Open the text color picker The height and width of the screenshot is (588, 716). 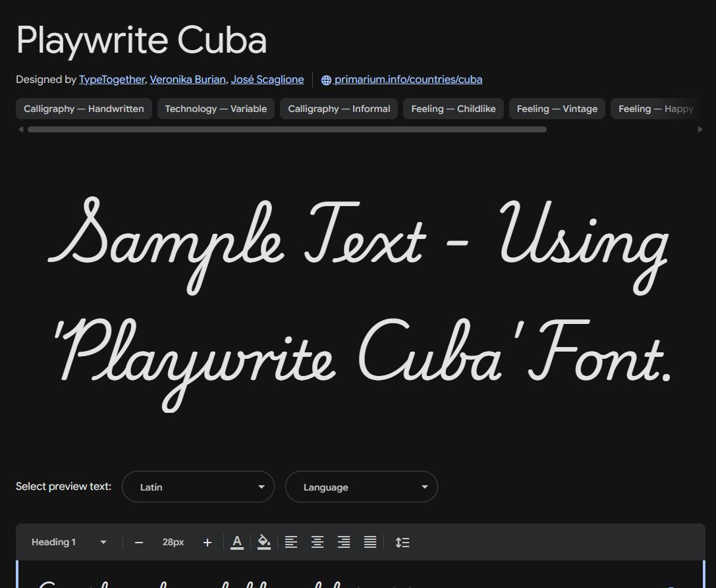(x=237, y=543)
